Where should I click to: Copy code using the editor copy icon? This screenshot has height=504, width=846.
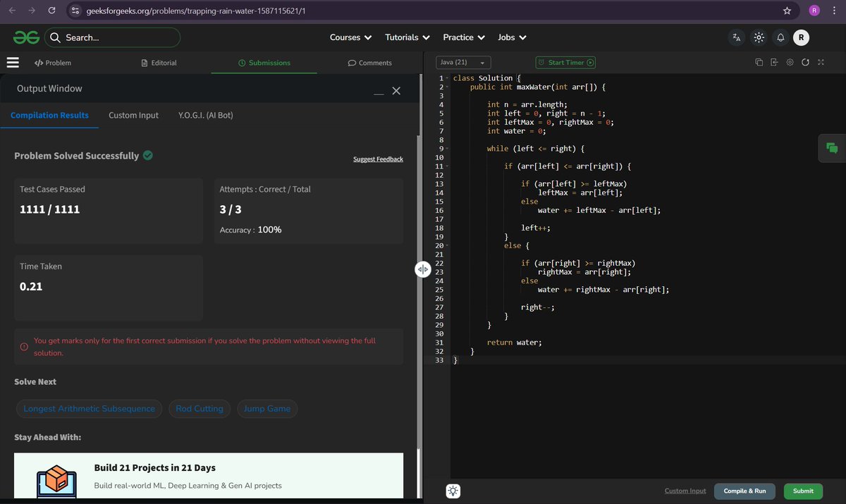point(759,62)
